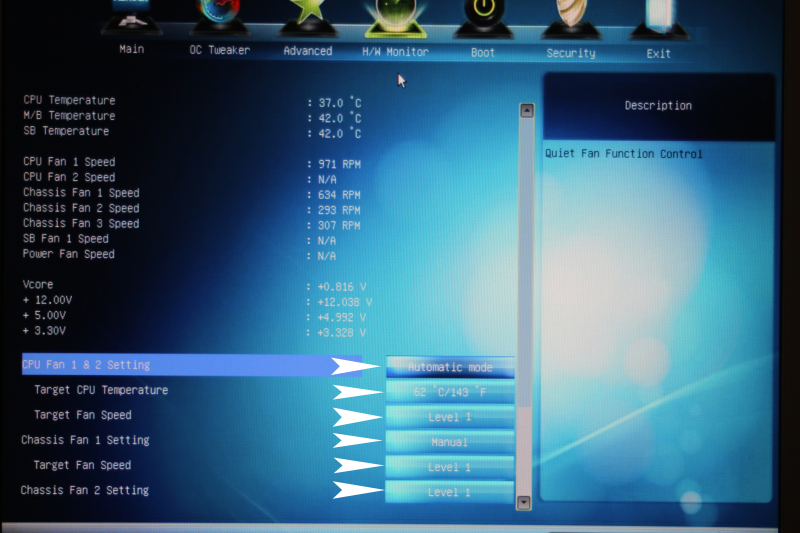
Task: Click the Chassis Fan 2 Speed 293 RPM value
Action: coord(339,210)
